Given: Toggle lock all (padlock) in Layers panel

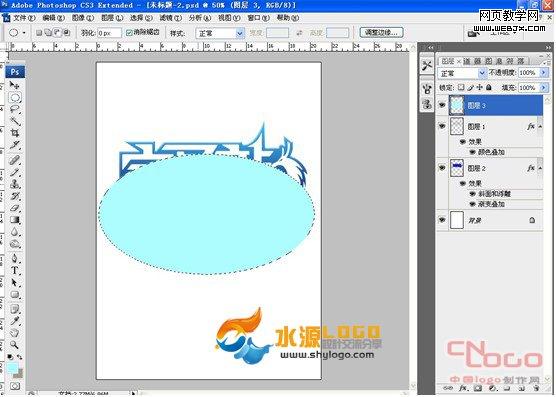Looking at the screenshot, I should 489,87.
